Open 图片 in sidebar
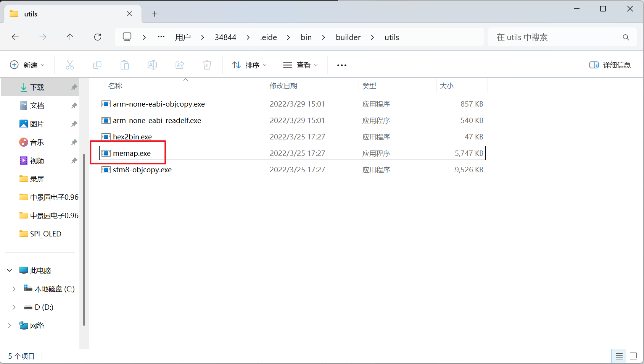This screenshot has height=364, width=644. 37,124
